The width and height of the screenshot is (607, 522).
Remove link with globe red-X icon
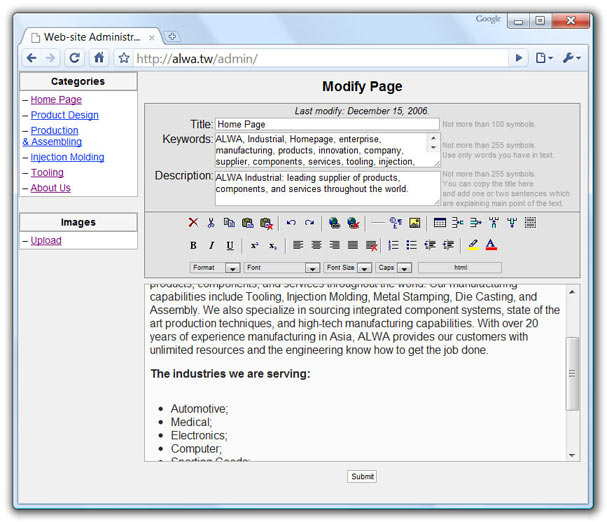coord(353,223)
